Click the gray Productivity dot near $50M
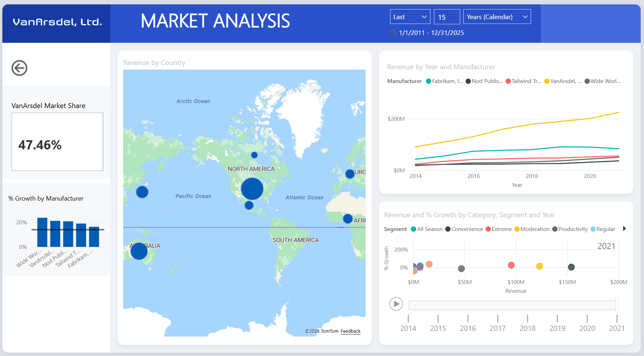Screen dimensions: 644x356 [x=461, y=269]
